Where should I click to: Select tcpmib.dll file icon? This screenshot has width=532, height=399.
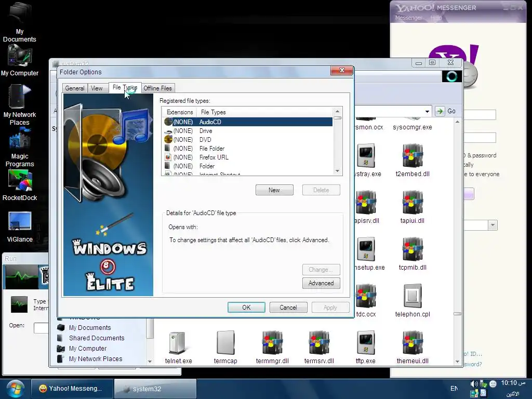pyautogui.click(x=412, y=254)
